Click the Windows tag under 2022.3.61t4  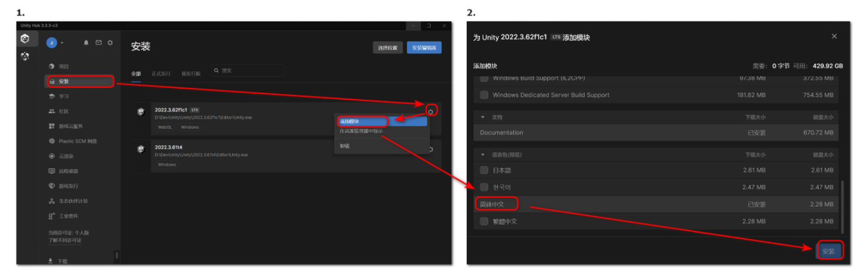coord(167,165)
